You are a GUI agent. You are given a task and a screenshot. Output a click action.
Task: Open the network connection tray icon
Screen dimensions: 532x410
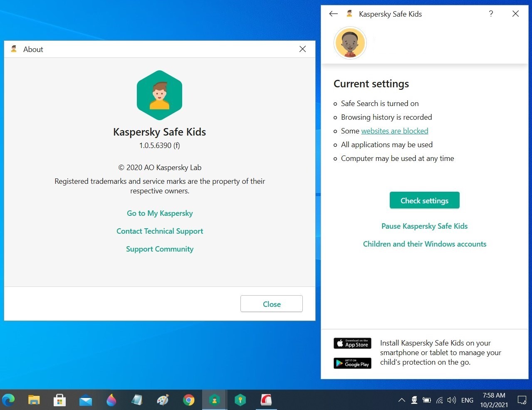click(439, 400)
